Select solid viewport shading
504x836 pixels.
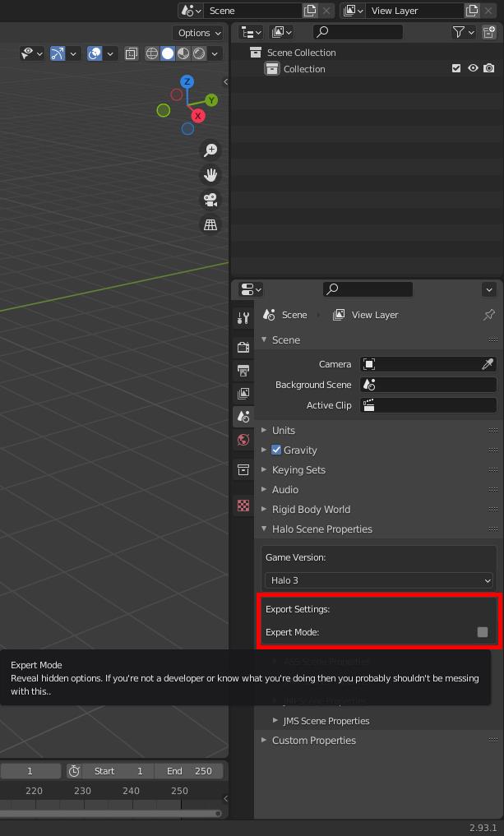(168, 53)
